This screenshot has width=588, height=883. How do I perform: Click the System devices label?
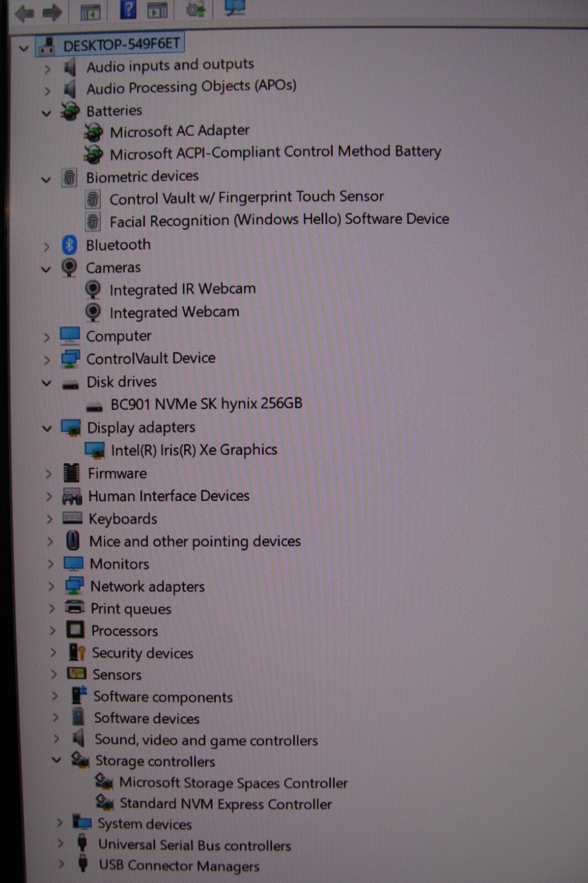click(145, 824)
